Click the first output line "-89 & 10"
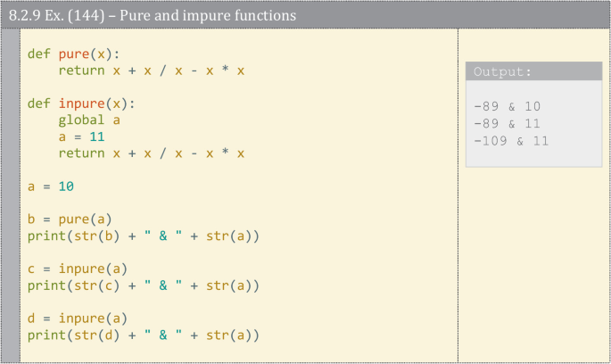 coord(507,106)
